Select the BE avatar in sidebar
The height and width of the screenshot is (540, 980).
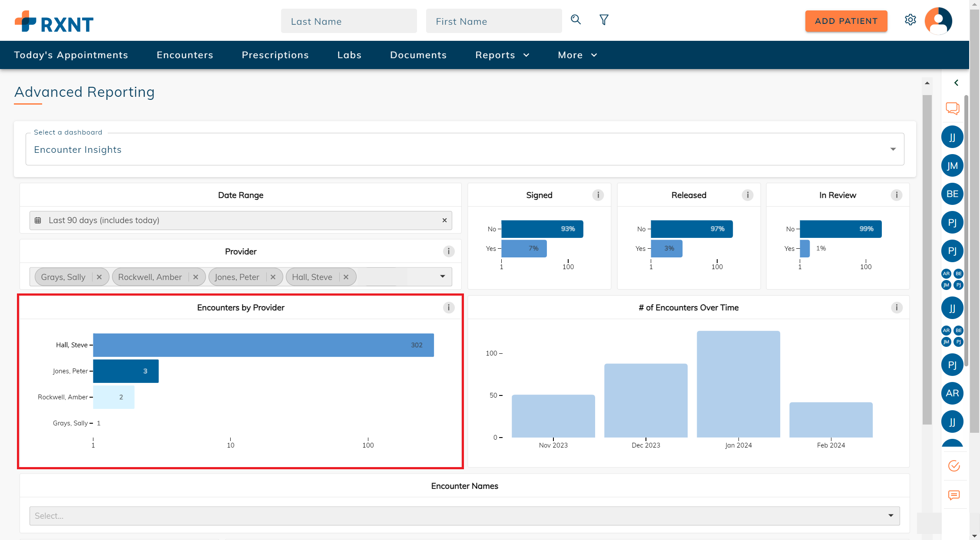pyautogui.click(x=952, y=194)
